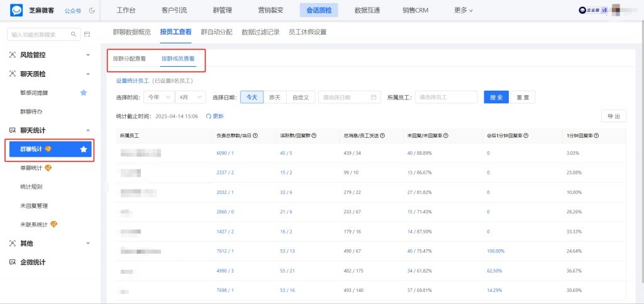Select the 昨天 date option
This screenshot has height=304, width=644.
point(275,98)
